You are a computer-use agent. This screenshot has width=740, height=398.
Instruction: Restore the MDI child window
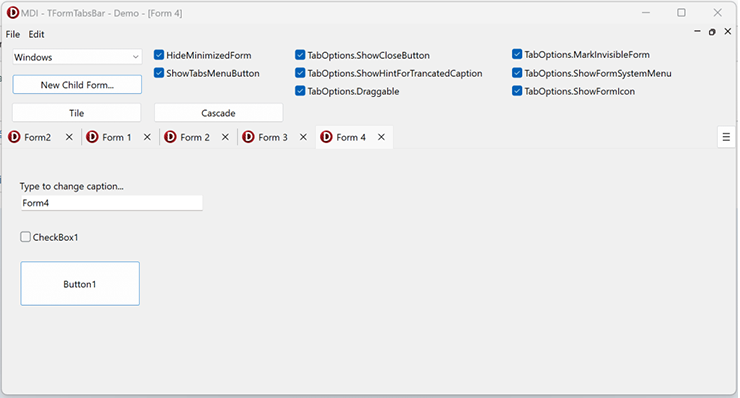coord(712,32)
